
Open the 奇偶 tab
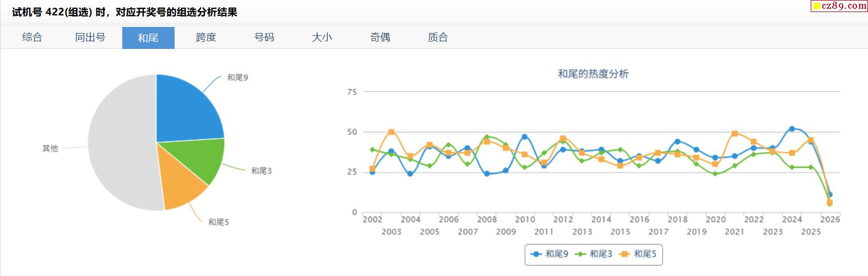point(380,37)
